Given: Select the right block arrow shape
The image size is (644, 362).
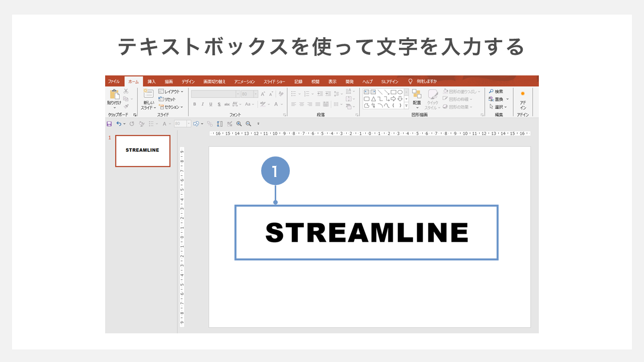Looking at the screenshot, I should pyautogui.click(x=393, y=99).
